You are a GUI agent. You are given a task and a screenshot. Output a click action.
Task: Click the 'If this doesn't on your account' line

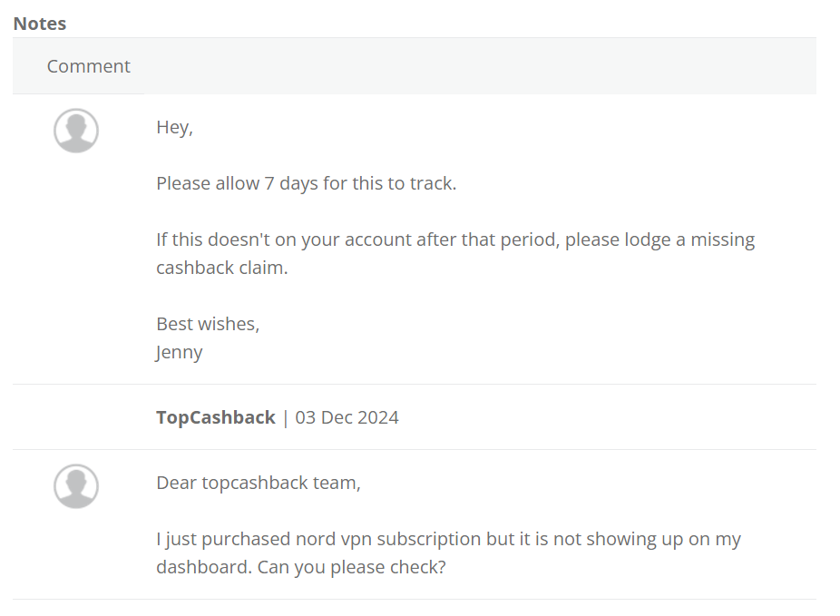(455, 240)
